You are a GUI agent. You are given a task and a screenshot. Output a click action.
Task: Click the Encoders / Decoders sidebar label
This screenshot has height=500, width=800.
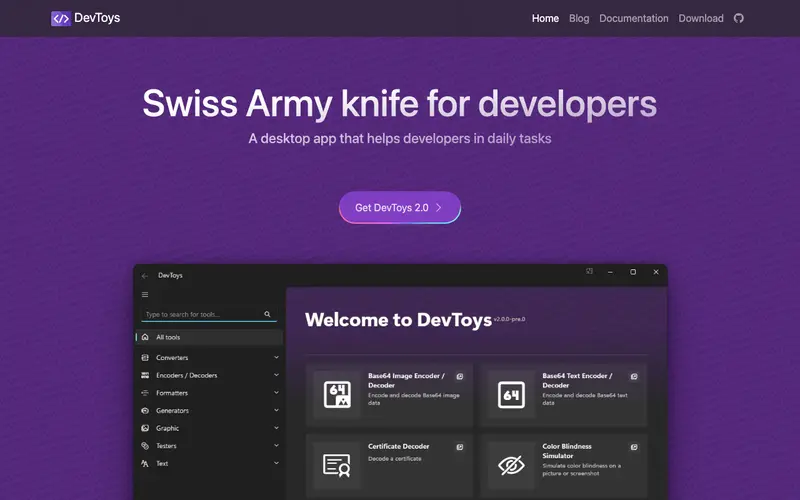point(186,376)
